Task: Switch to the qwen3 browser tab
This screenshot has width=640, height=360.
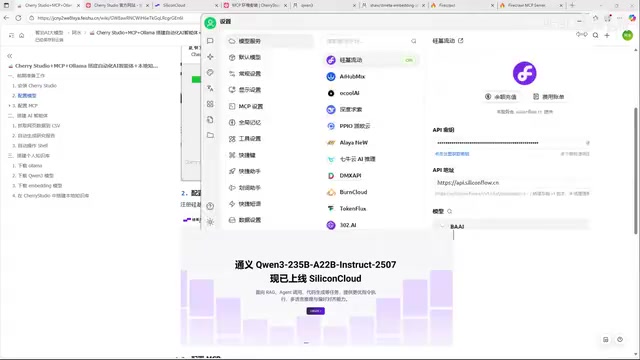Action: [x=324, y=5]
